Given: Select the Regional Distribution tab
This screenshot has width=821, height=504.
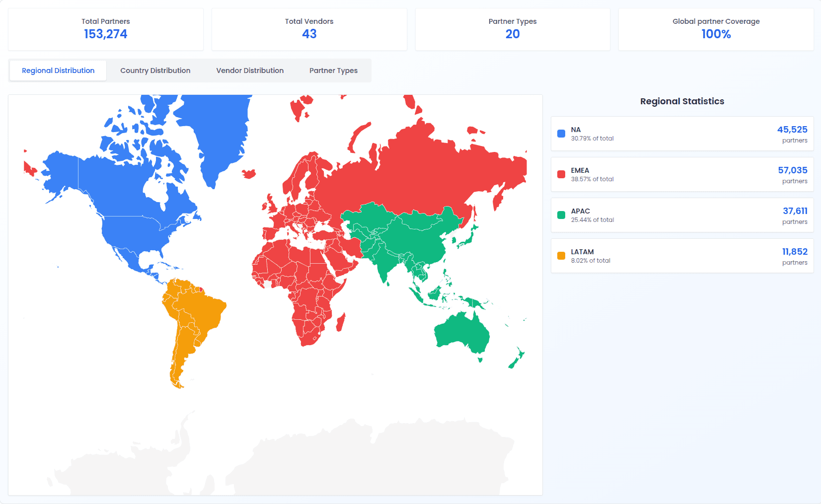Looking at the screenshot, I should tap(58, 71).
